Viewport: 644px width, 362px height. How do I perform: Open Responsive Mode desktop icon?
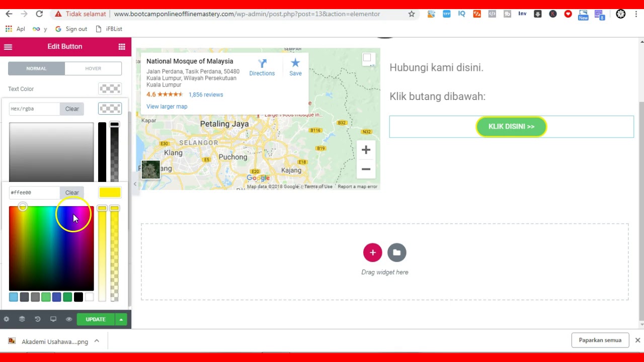[x=53, y=319]
